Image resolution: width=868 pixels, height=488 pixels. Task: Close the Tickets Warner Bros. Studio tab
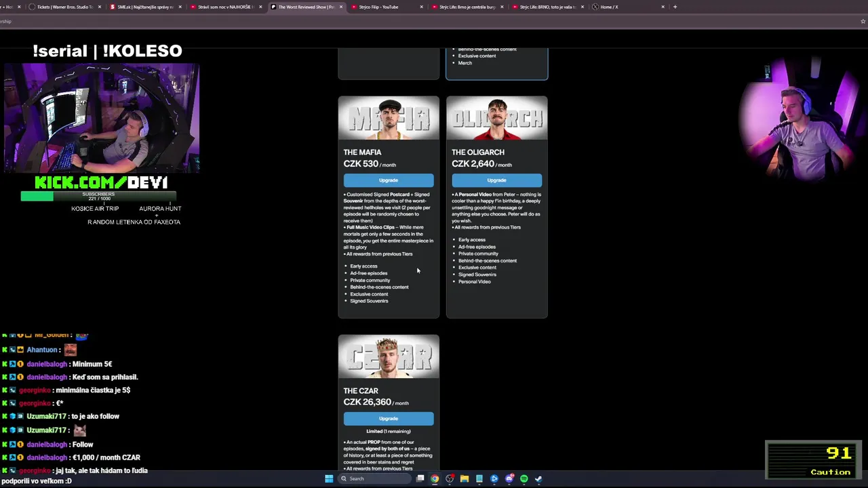[x=100, y=7]
